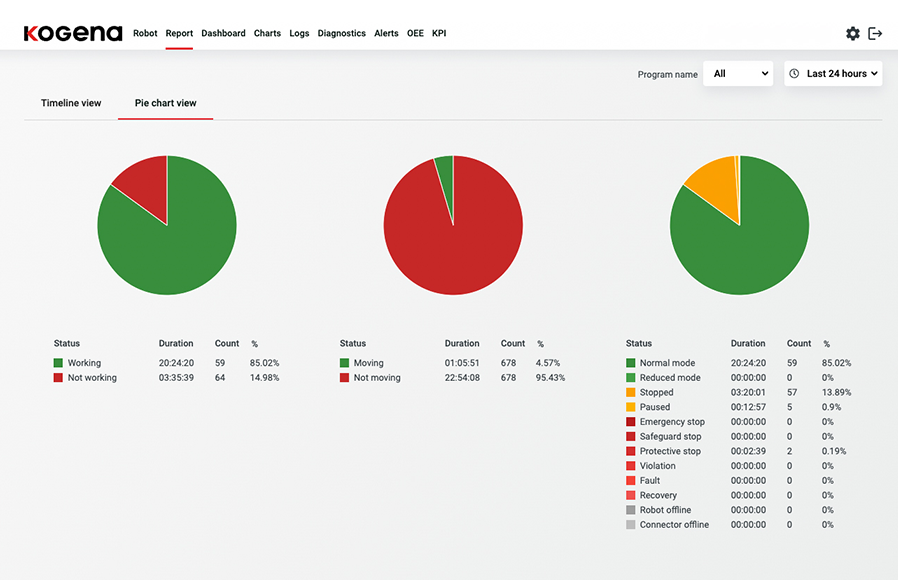Open the settings gear icon
The width and height of the screenshot is (898, 580).
(x=852, y=33)
